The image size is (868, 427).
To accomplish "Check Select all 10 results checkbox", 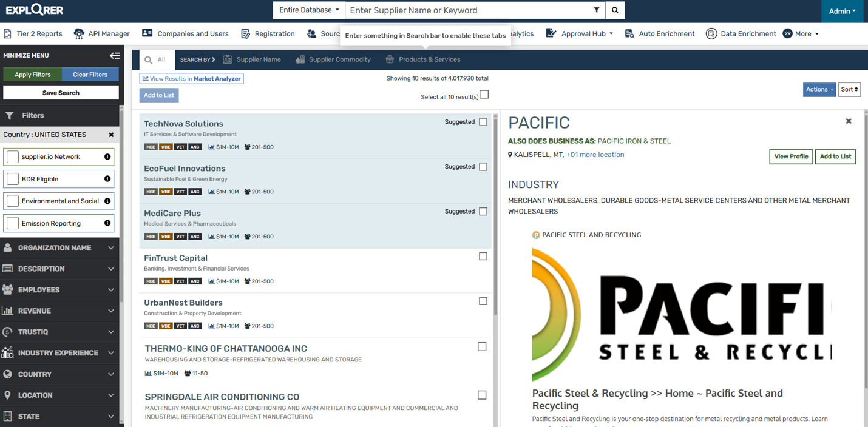I will click(484, 95).
